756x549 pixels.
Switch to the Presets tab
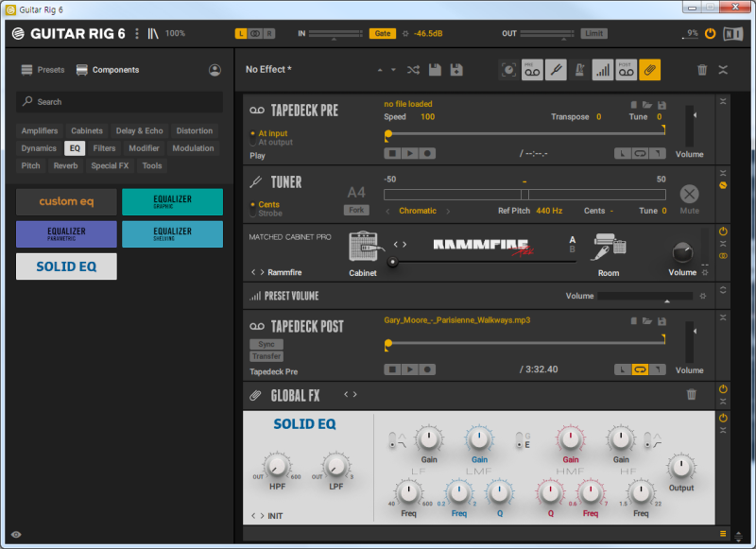[x=43, y=70]
